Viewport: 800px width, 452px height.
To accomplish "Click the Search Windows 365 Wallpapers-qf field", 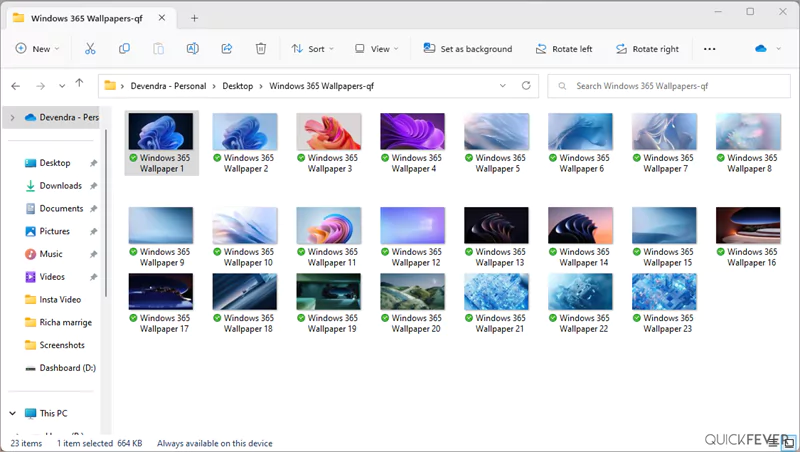I will tap(668, 86).
